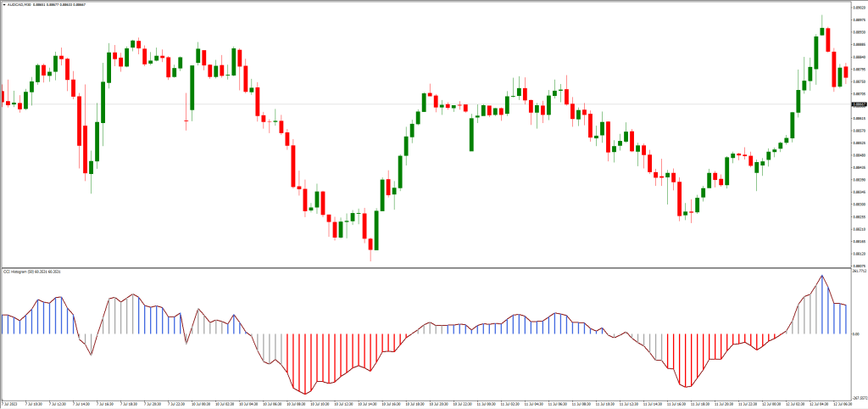This screenshot has width=868, height=409.
Task: Click the highlighted current price tag on price scale
Action: (x=858, y=104)
